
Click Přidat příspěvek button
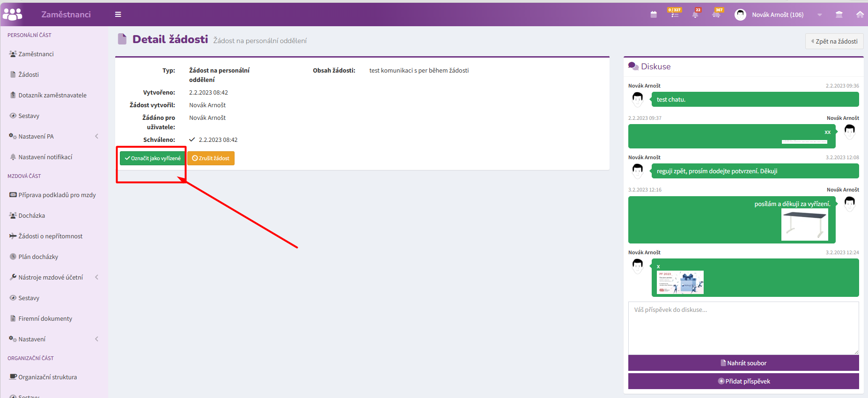743,381
